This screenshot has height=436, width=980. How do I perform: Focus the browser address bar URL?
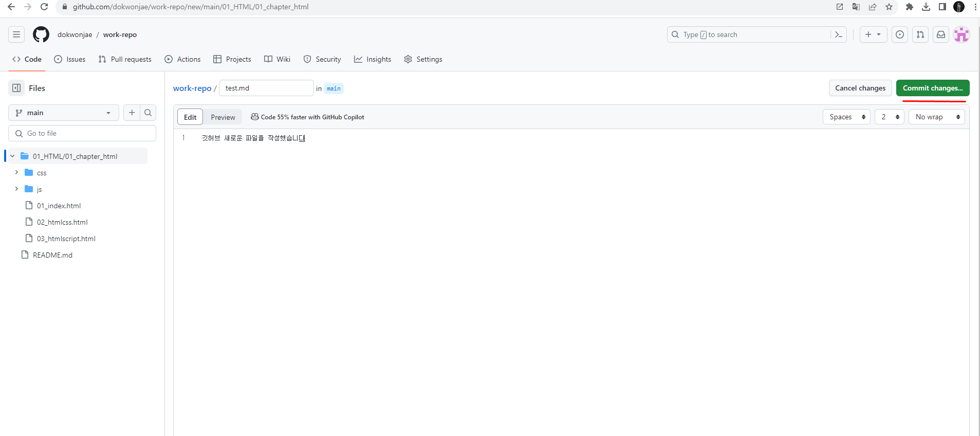click(191, 7)
